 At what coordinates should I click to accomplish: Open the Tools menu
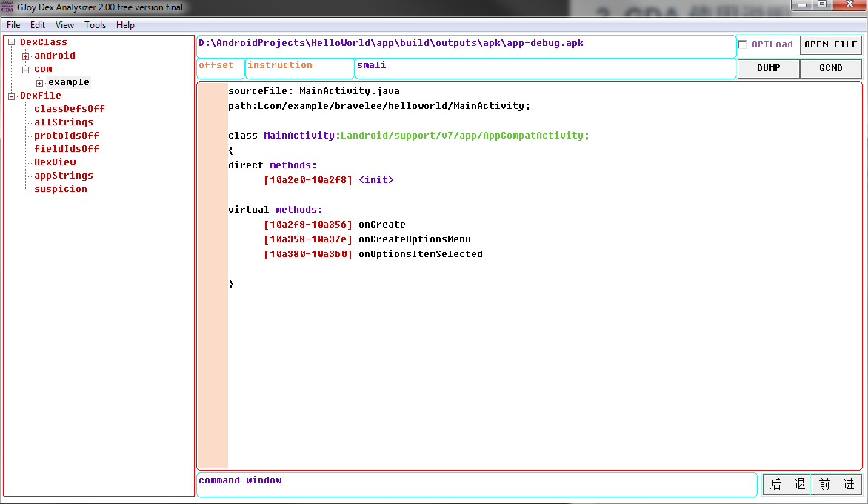(95, 25)
